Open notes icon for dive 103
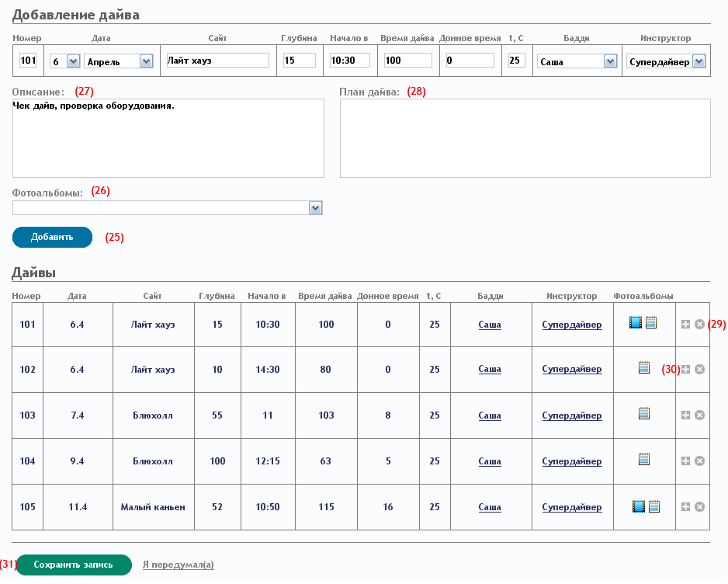This screenshot has width=728, height=584. [x=643, y=413]
